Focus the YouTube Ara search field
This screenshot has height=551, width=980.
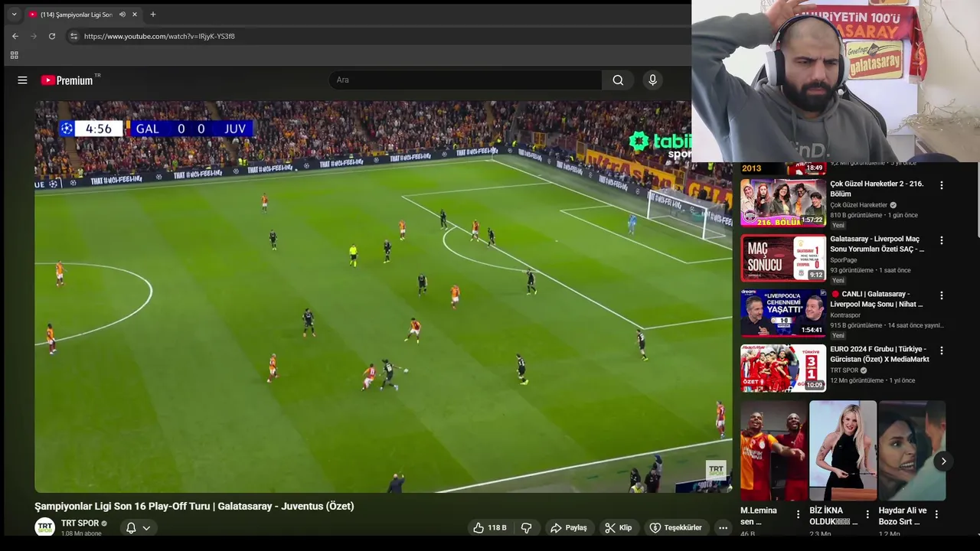(x=465, y=80)
